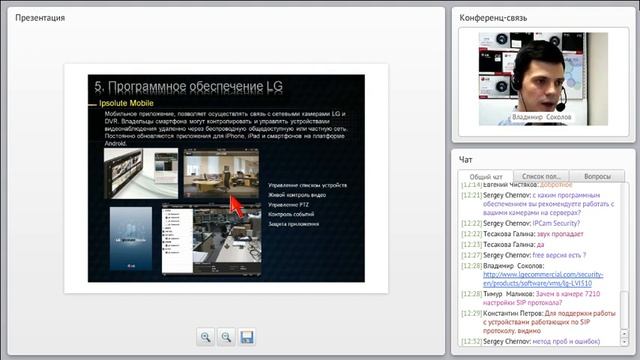640x360 pixels.
Task: Zoom in on the presentation slide
Action: [205, 337]
